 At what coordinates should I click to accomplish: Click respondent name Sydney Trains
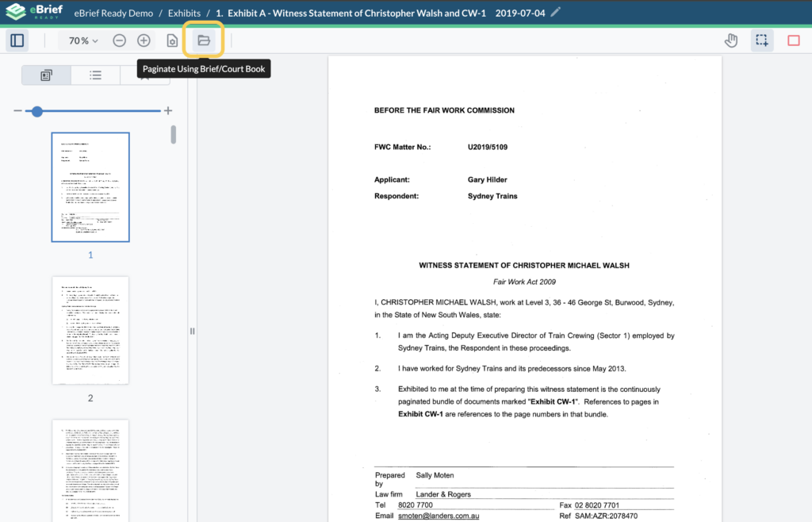click(492, 196)
